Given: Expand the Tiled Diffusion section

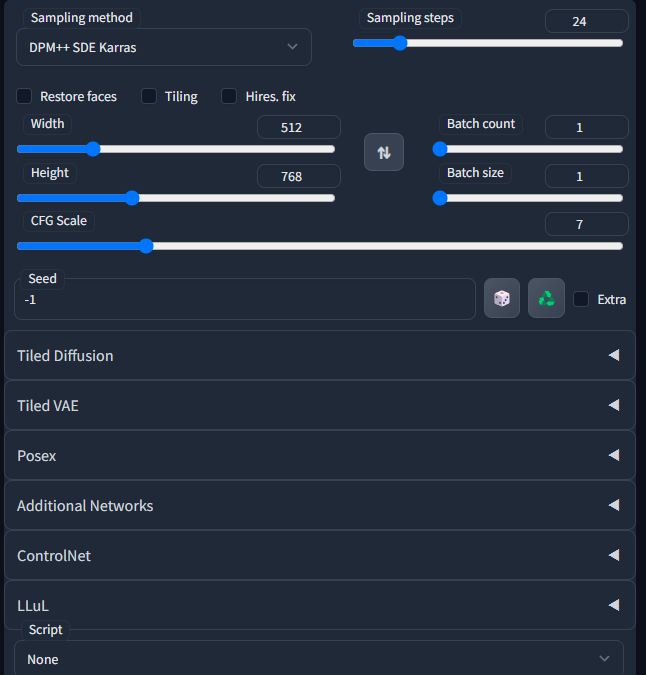Looking at the screenshot, I should pos(320,355).
